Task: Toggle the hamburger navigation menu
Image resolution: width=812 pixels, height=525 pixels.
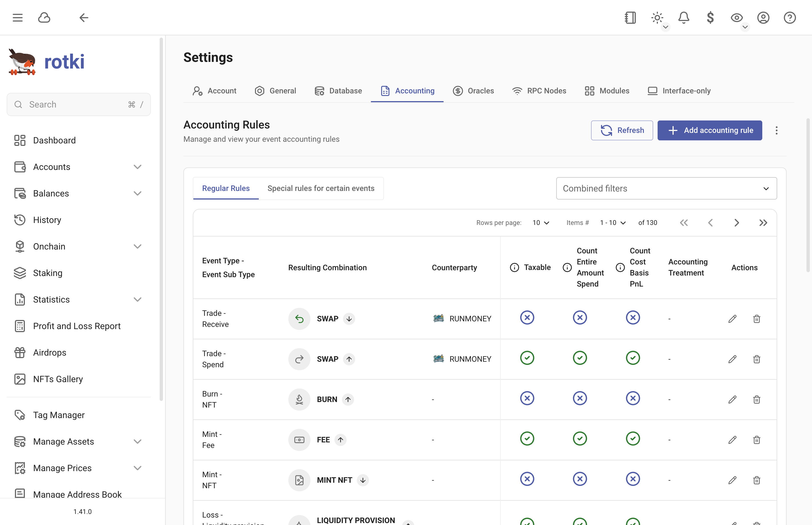Action: [x=18, y=18]
